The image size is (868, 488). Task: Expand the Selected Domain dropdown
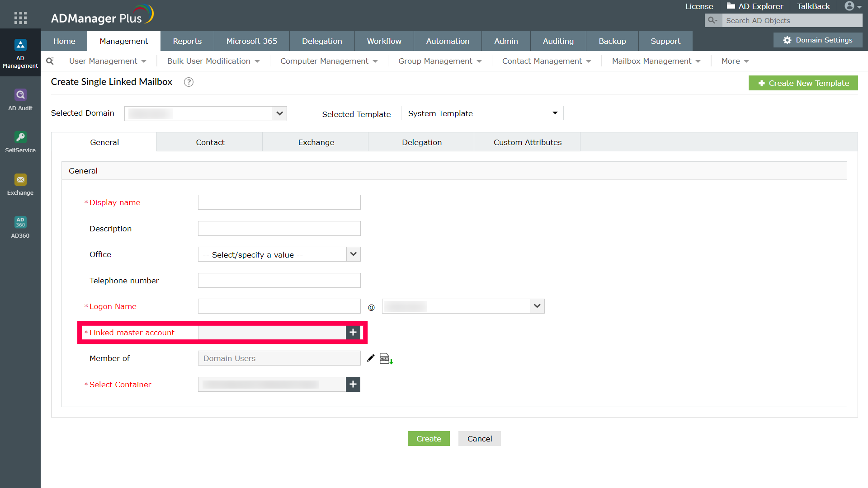point(280,113)
